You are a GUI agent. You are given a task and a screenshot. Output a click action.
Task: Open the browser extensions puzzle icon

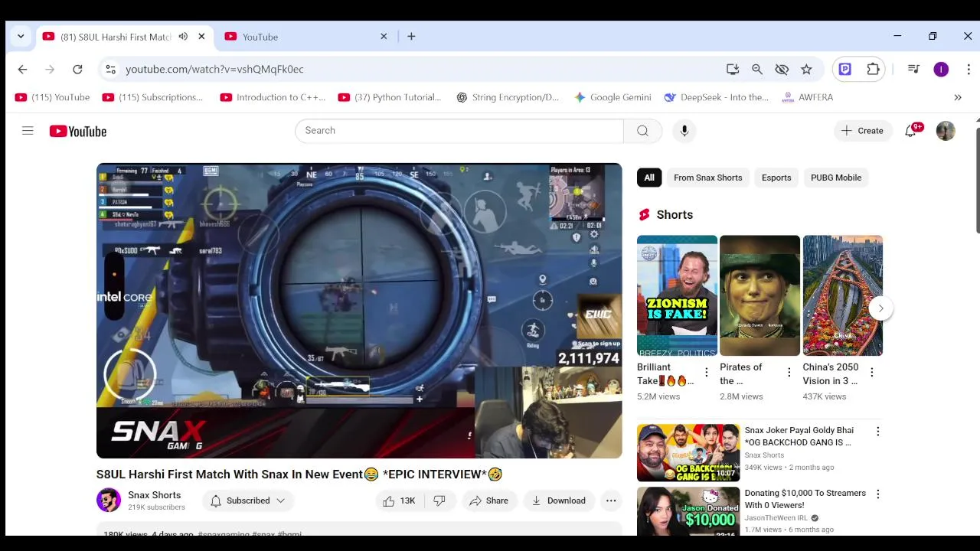pos(873,69)
